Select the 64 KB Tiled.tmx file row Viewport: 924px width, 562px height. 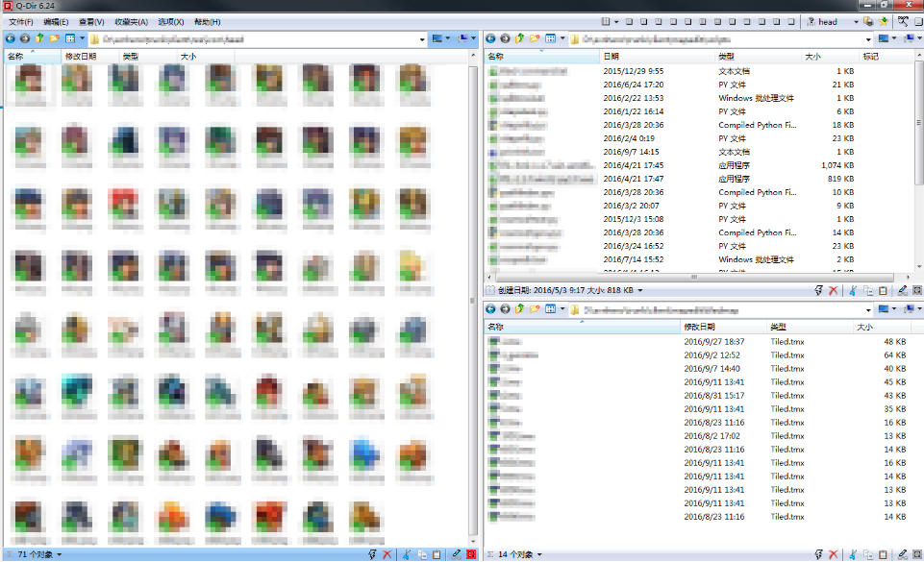click(x=698, y=355)
